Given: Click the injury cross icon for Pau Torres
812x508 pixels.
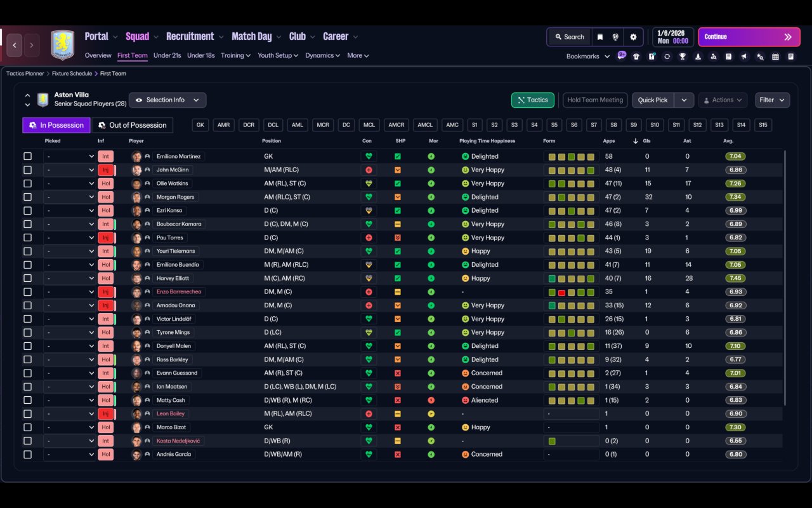Looking at the screenshot, I should (368, 237).
